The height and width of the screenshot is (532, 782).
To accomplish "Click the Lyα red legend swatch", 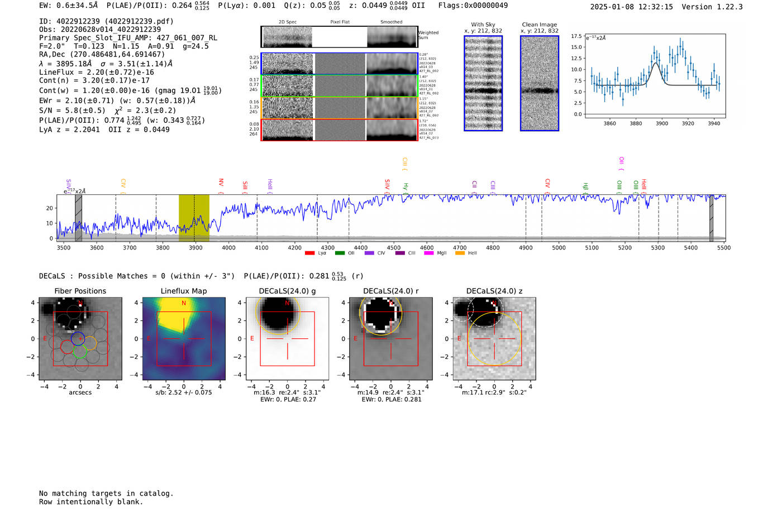I will click(x=309, y=253).
